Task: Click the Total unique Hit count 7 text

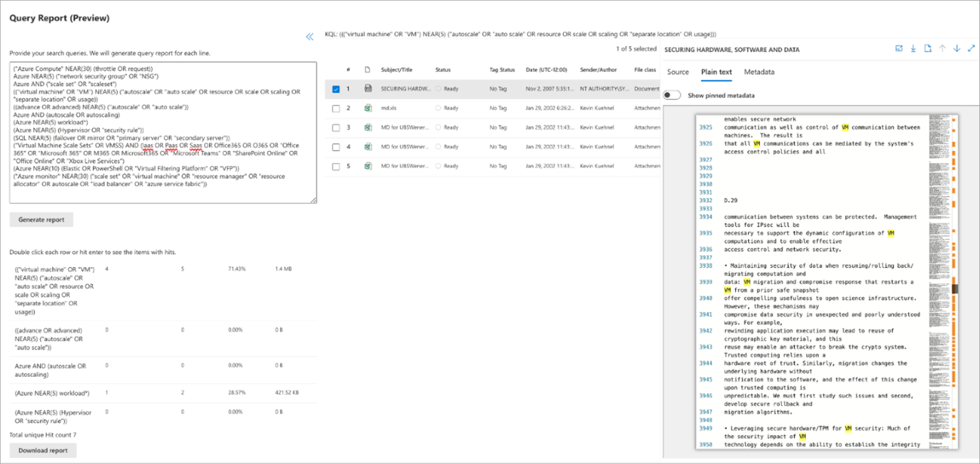Action: click(x=43, y=435)
